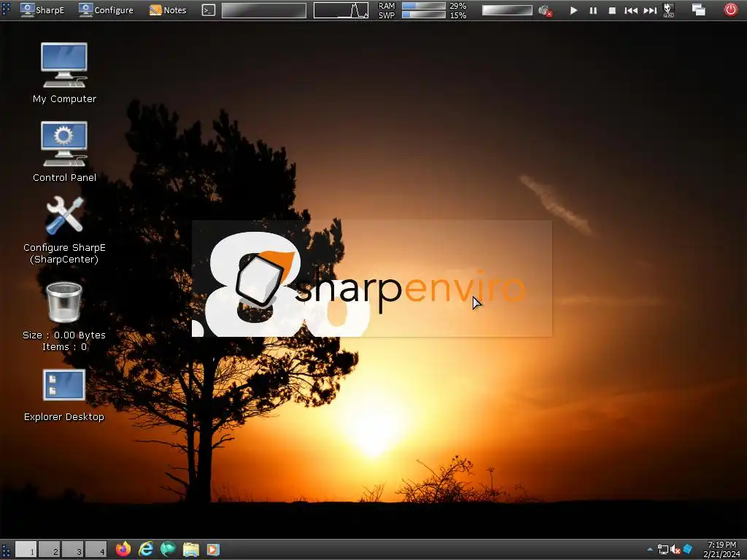The width and height of the screenshot is (747, 560).
Task: Click the show desktop windows icon
Action: pyautogui.click(x=698, y=9)
